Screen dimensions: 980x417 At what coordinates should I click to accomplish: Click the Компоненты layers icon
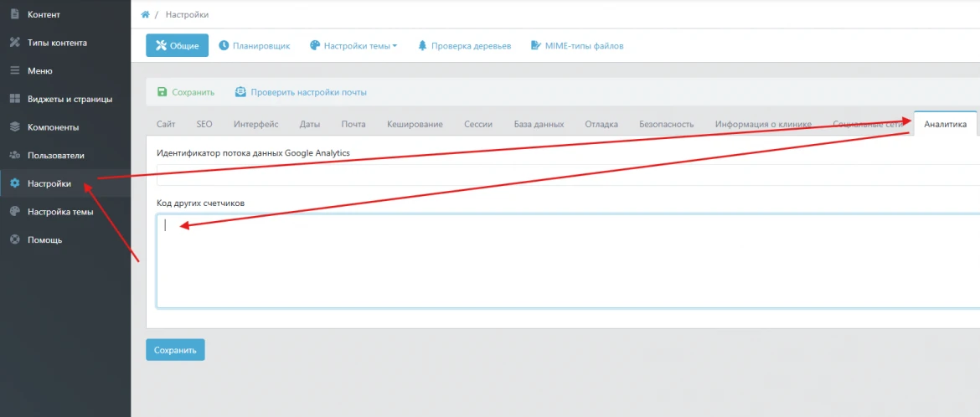click(x=14, y=127)
